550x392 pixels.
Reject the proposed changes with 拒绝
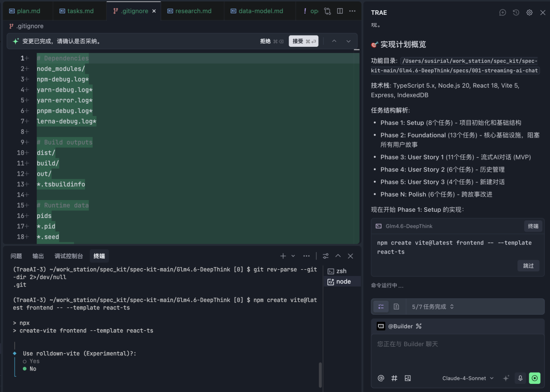point(271,41)
